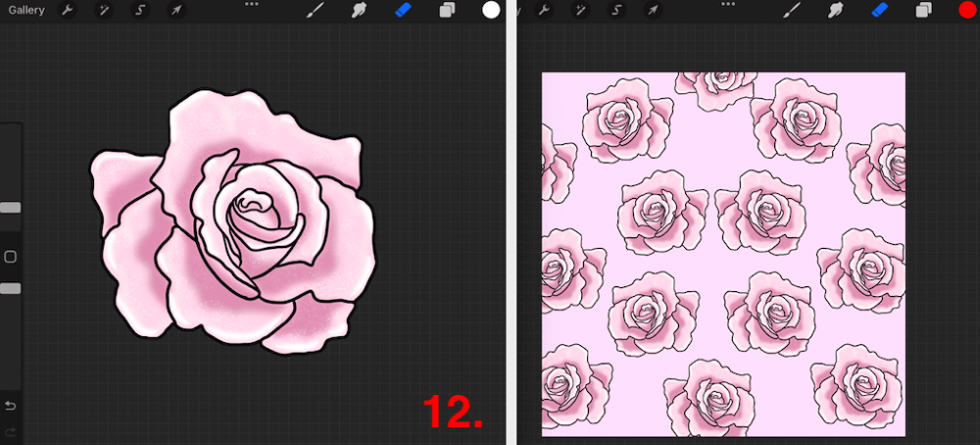Activate Transform arrow in rose-pattern window
Screen dimensions: 980x445
[653, 10]
